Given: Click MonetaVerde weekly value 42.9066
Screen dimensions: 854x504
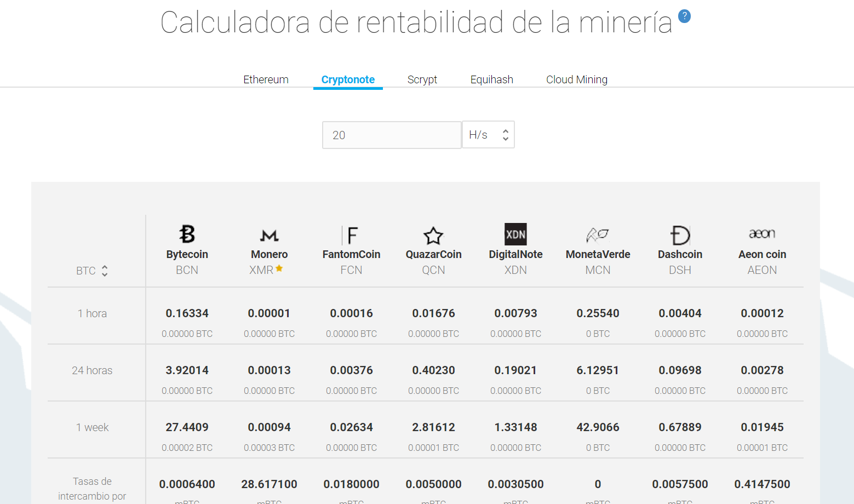Looking at the screenshot, I should point(598,427).
